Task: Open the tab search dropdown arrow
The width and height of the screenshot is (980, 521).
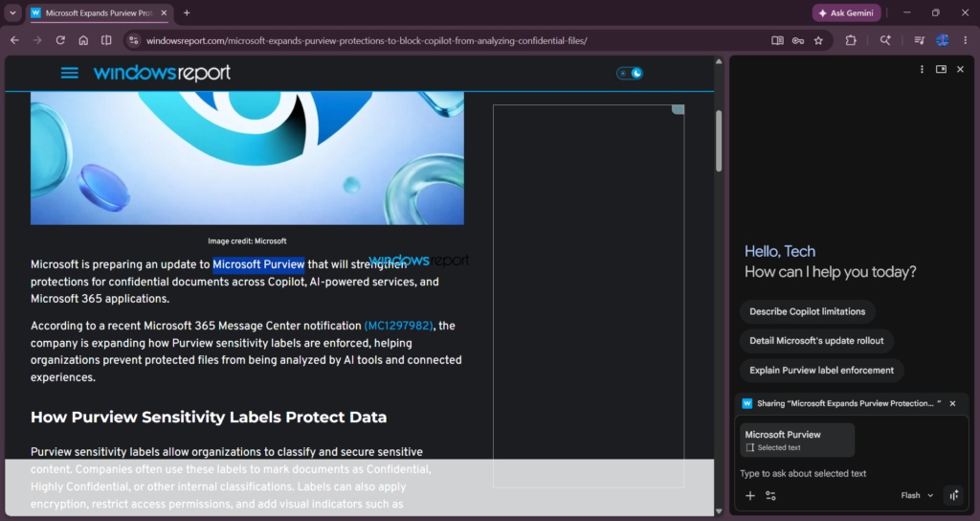Action: (x=12, y=12)
